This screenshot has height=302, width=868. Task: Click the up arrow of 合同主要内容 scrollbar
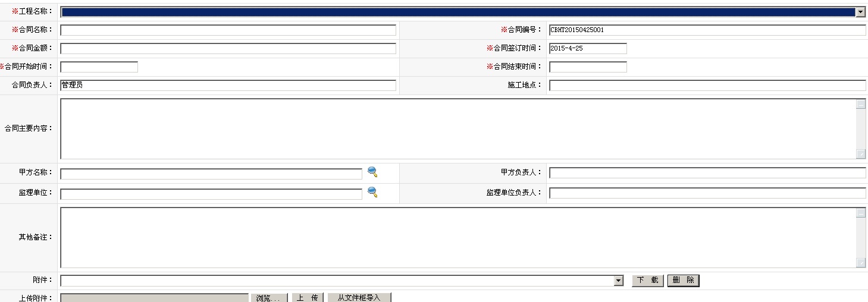point(861,104)
